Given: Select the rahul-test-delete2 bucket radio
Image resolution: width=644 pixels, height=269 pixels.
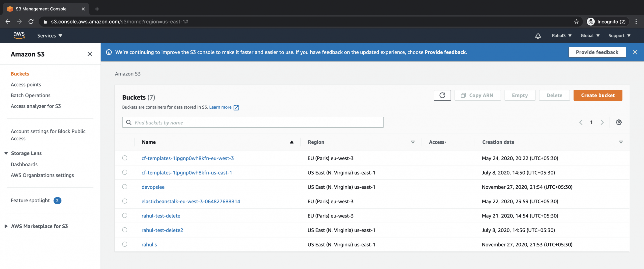Looking at the screenshot, I should 125,230.
